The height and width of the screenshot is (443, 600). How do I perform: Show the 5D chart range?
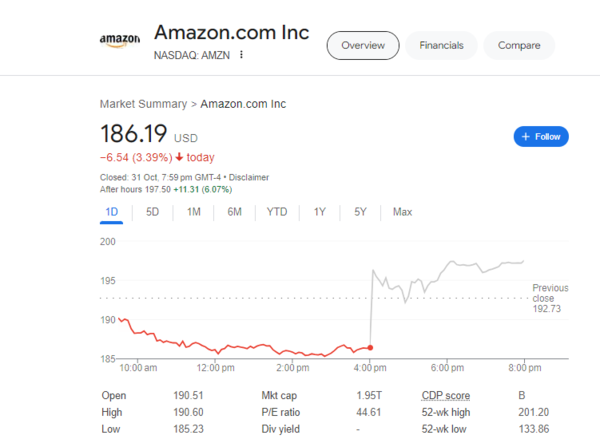click(x=152, y=212)
